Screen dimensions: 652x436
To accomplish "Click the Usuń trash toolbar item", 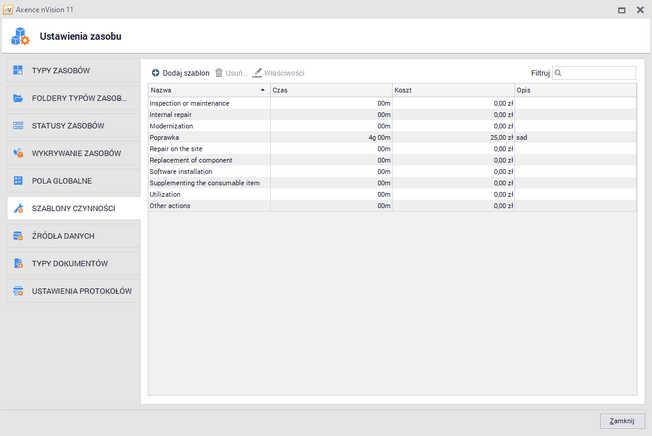I will click(x=231, y=73).
